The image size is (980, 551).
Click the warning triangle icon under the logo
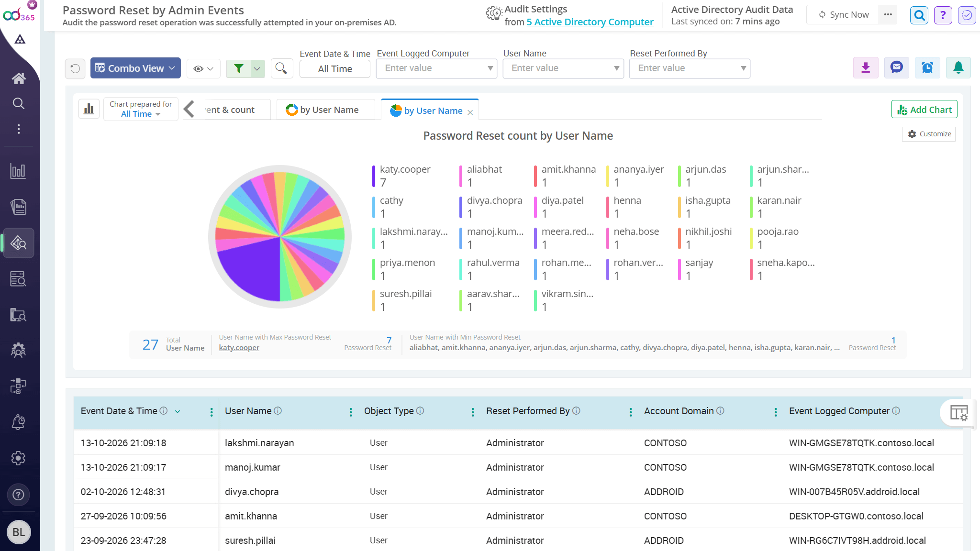tap(20, 39)
